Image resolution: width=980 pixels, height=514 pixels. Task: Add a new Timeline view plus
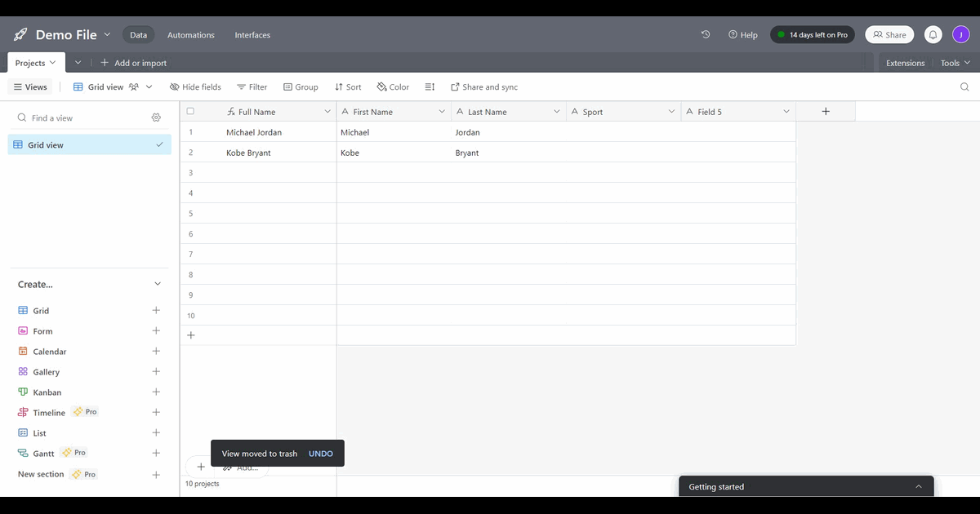point(156,412)
